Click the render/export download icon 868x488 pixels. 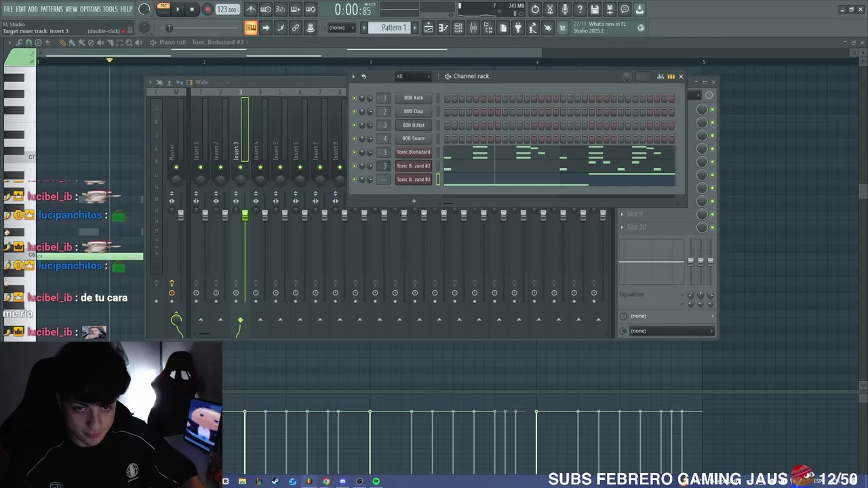(639, 9)
